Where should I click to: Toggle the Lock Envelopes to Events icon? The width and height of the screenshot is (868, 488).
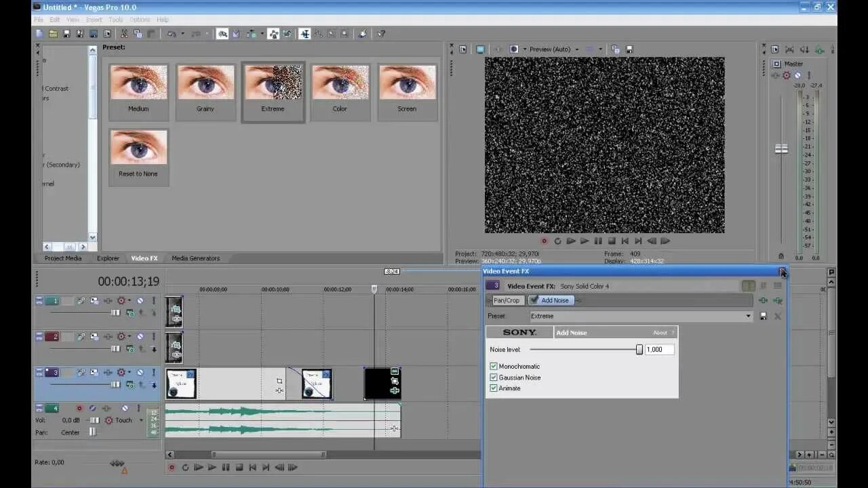(273, 33)
